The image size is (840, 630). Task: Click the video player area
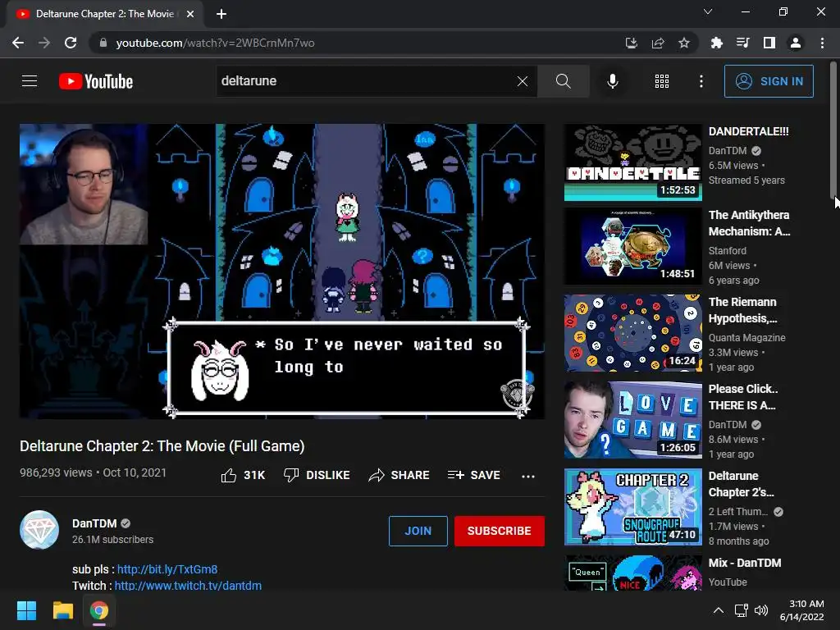282,271
